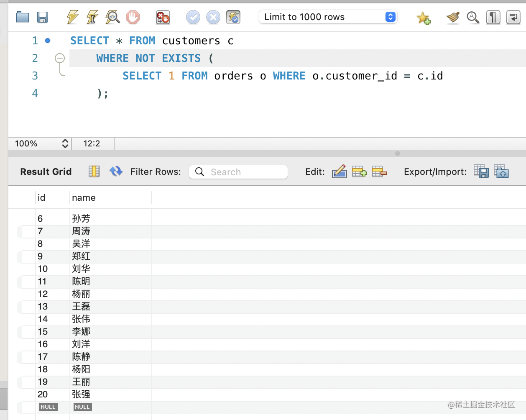Toggle continue-on-error execution icon
Viewport: 526px width, 420px height.
[x=163, y=17]
